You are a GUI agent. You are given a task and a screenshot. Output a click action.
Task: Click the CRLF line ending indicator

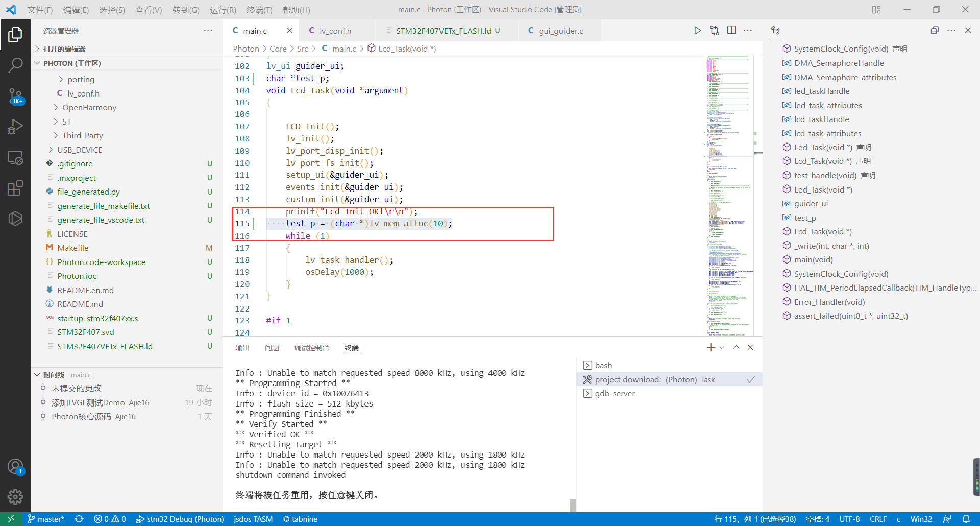tap(878, 519)
